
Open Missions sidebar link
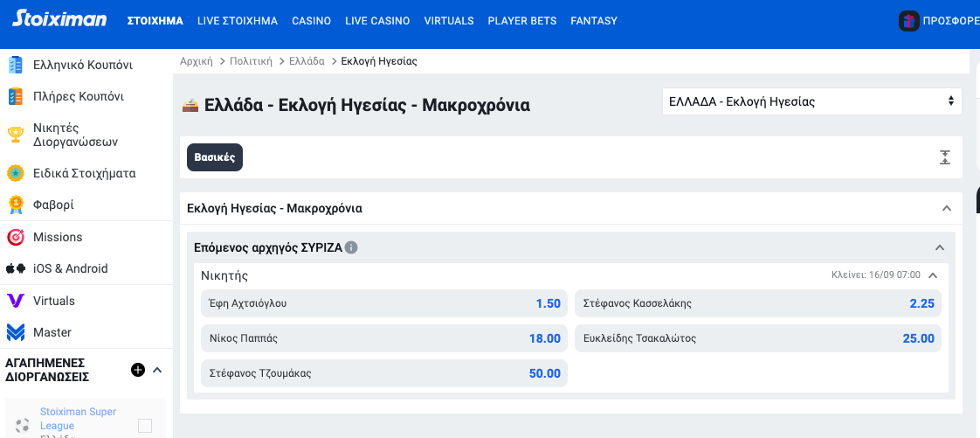click(x=58, y=237)
